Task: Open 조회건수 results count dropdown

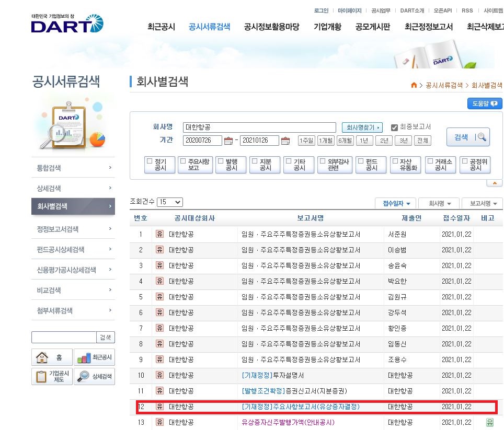Action: click(x=170, y=202)
